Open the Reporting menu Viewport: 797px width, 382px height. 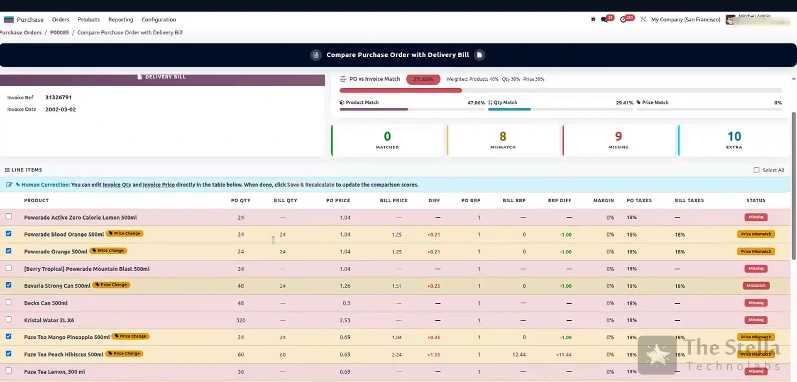pyautogui.click(x=120, y=20)
